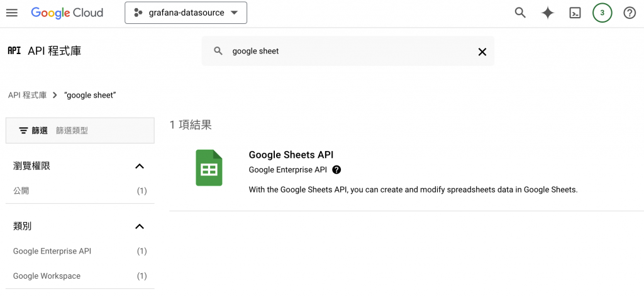Screen dimensions: 644x297
Task: Click search icon inside API search box
Action: click(218, 51)
